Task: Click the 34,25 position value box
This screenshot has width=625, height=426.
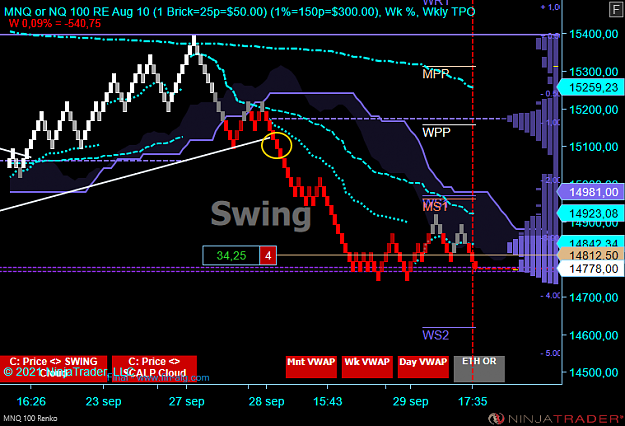Action: point(231,255)
